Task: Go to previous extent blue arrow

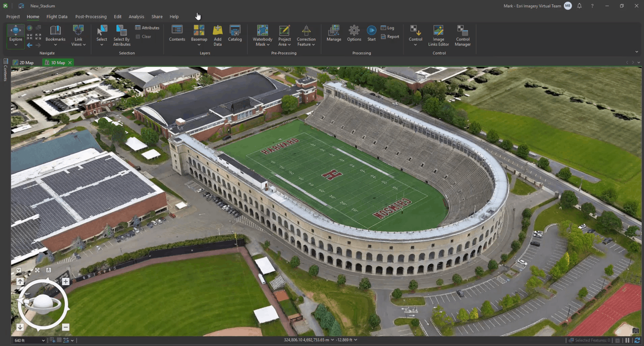Action: pos(30,45)
